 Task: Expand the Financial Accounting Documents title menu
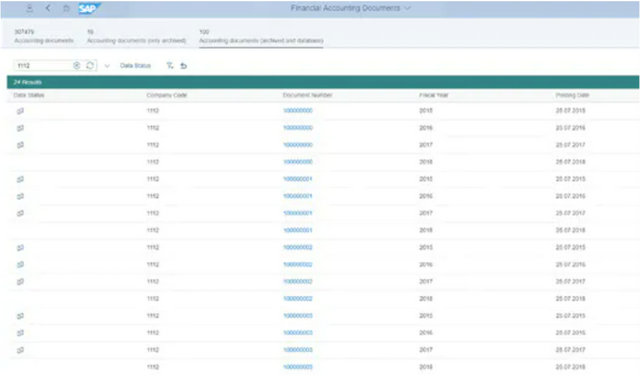pos(407,8)
